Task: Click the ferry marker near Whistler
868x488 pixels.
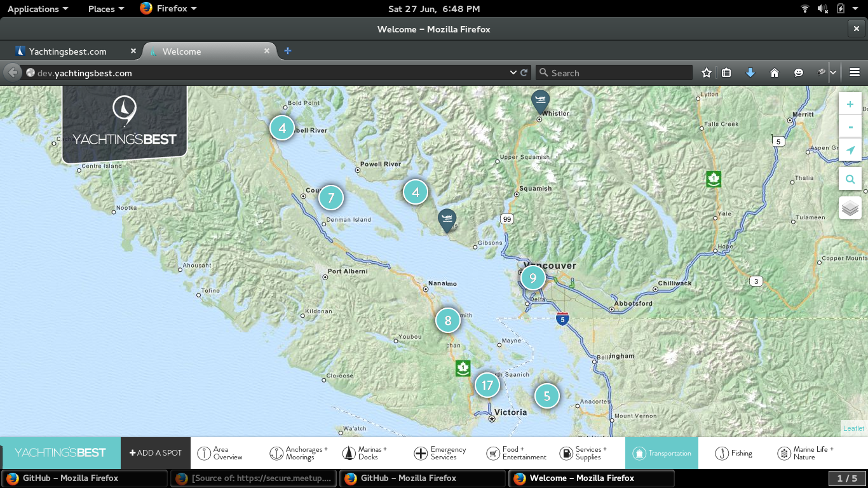Action: tap(540, 100)
